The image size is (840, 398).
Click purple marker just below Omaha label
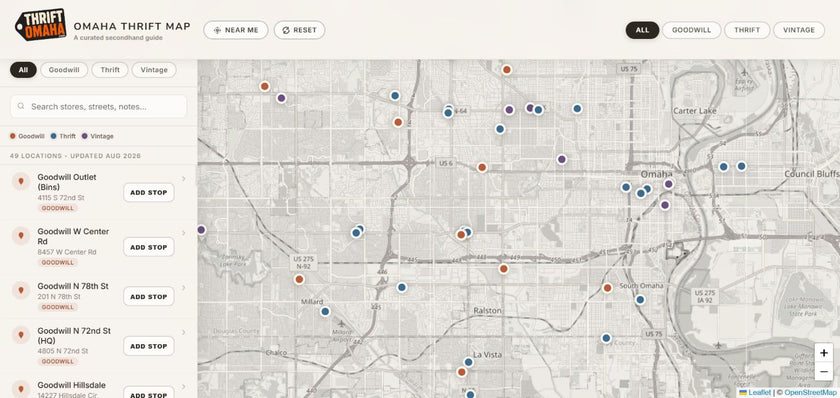(x=668, y=184)
